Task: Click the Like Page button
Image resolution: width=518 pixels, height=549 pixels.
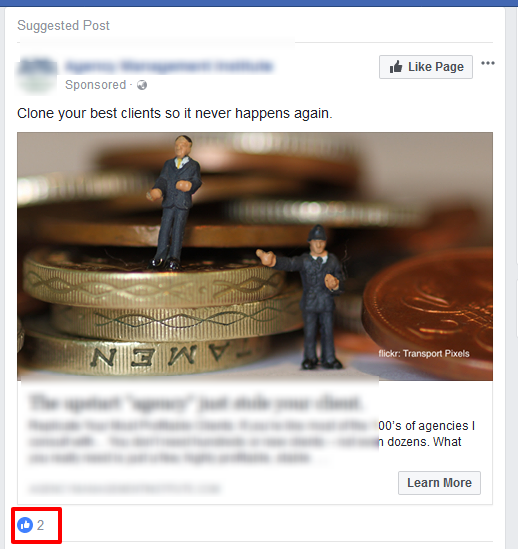Action: click(x=426, y=67)
